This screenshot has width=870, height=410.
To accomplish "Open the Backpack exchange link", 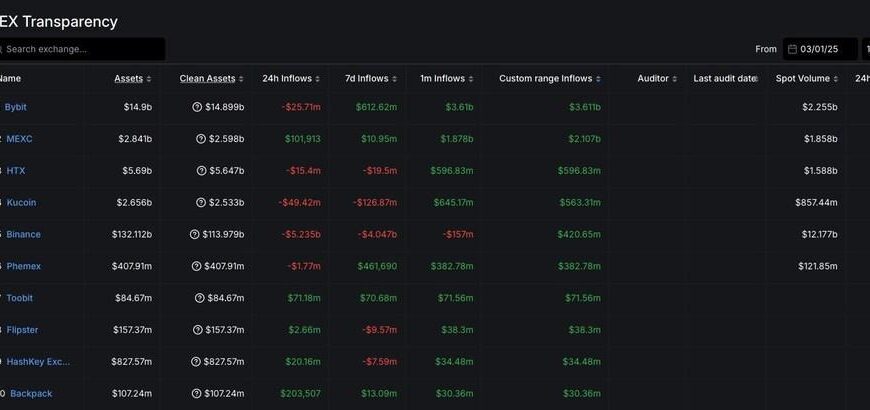I will 31,394.
